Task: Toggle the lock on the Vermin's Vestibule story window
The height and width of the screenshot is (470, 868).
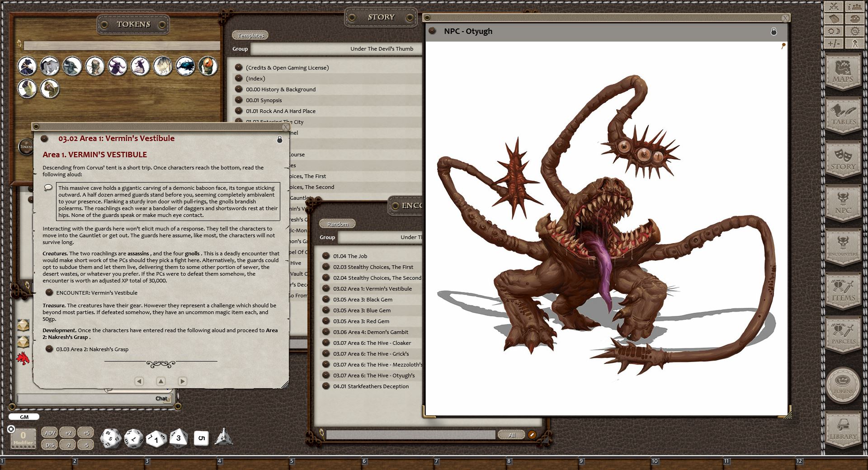Action: coord(280,140)
